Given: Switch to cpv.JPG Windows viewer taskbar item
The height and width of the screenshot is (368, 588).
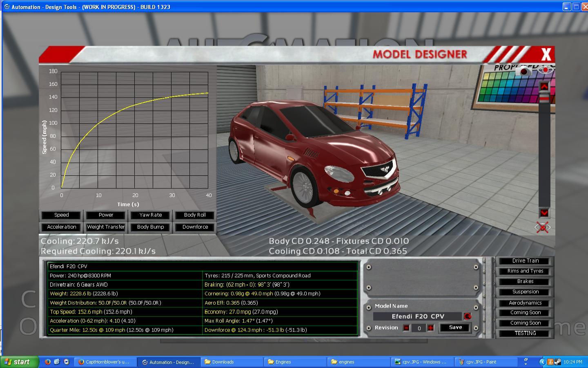Looking at the screenshot, I should [423, 362].
